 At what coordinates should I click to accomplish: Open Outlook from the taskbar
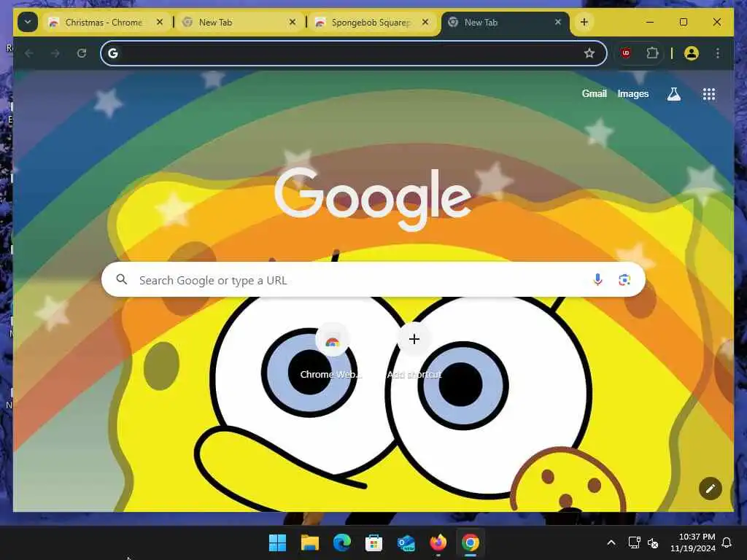[406, 542]
